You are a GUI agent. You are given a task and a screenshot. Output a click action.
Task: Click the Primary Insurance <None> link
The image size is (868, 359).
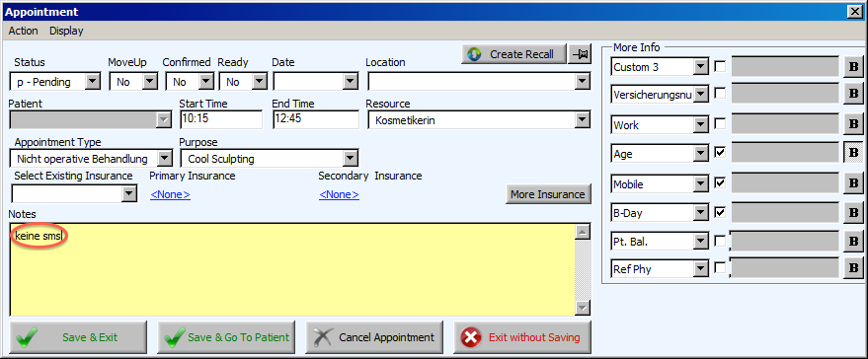point(171,194)
